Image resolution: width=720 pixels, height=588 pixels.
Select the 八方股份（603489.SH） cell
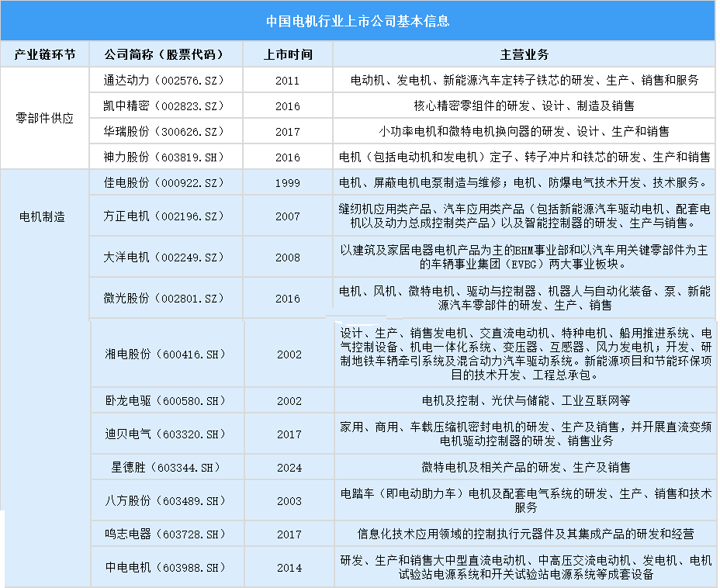(x=165, y=501)
